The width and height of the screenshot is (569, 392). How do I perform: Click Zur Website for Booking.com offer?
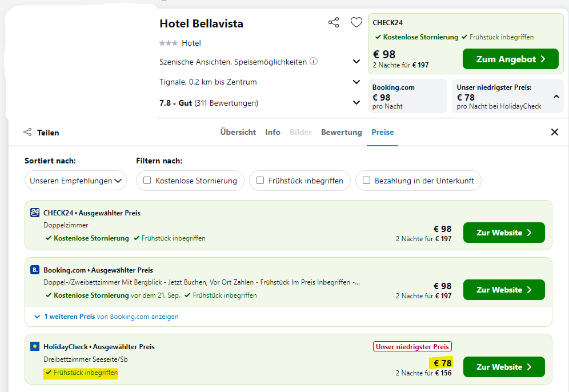(x=504, y=290)
